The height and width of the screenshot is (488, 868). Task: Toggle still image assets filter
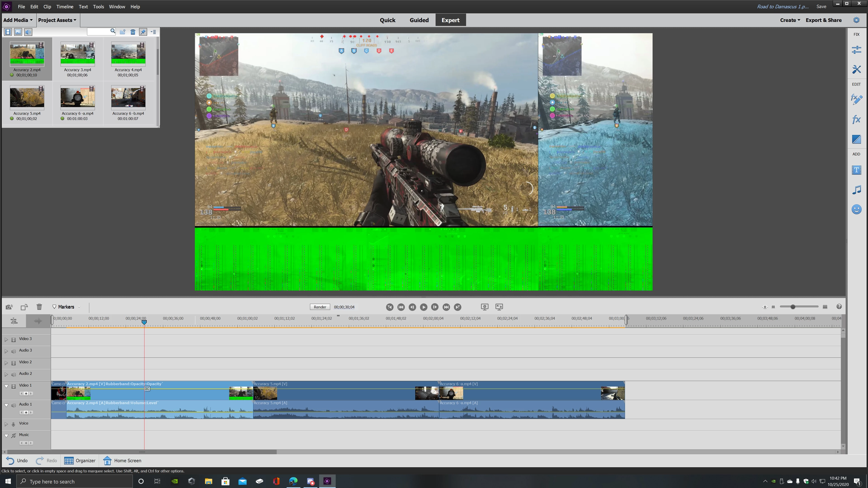tap(18, 32)
